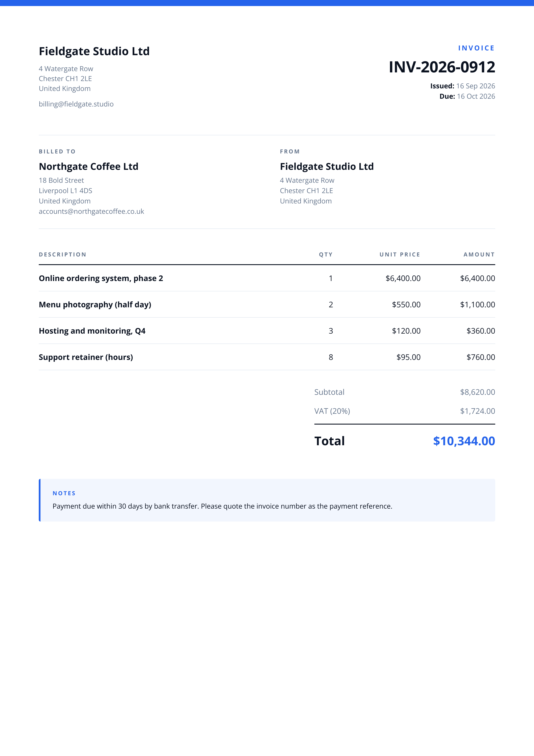Click the invoice number INV-2026-0912
Screen dimensions: 534x756
(442, 67)
